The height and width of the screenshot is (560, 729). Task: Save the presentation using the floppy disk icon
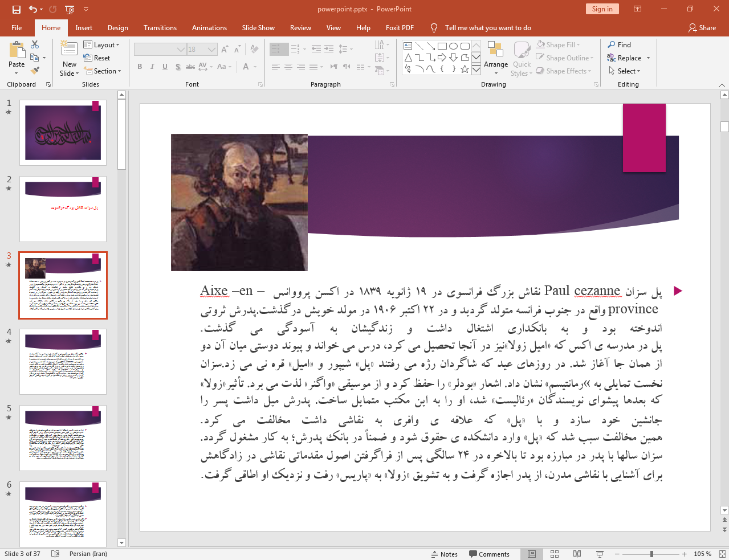[17, 9]
